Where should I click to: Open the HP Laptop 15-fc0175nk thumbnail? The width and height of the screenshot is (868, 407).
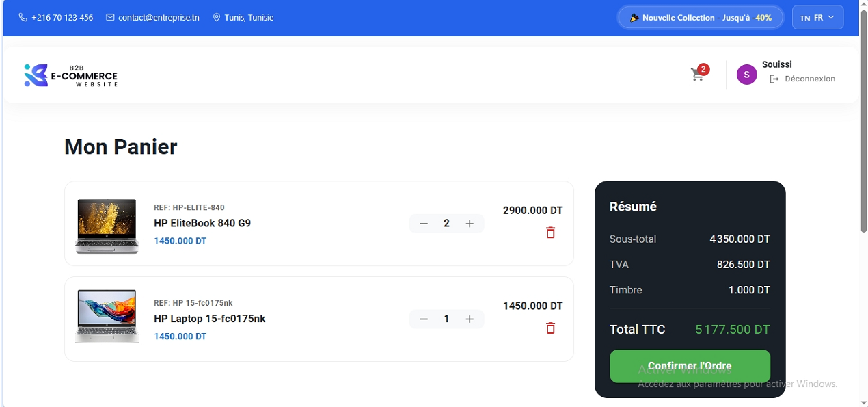pyautogui.click(x=107, y=316)
